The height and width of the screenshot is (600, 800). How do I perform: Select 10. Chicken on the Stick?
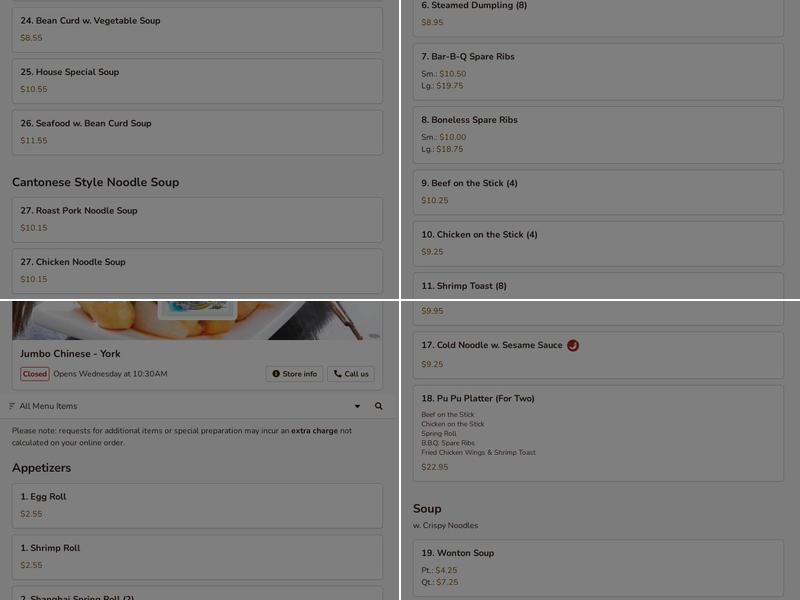(x=598, y=244)
